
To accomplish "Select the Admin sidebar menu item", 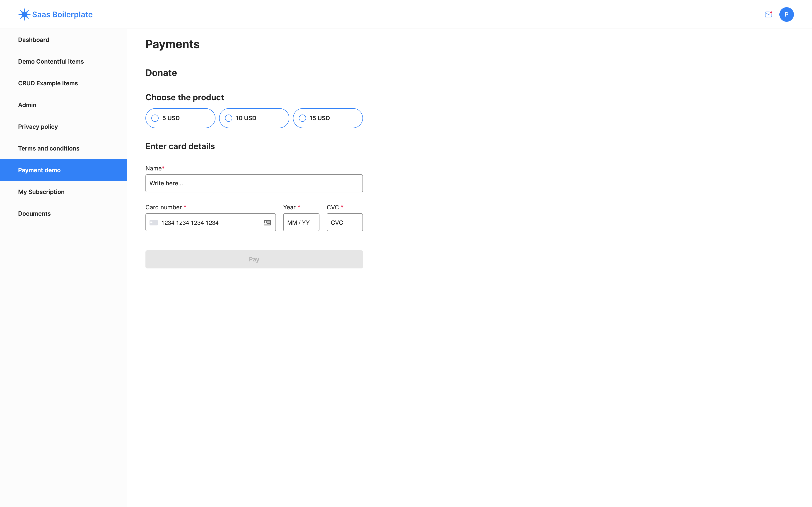I will (27, 105).
